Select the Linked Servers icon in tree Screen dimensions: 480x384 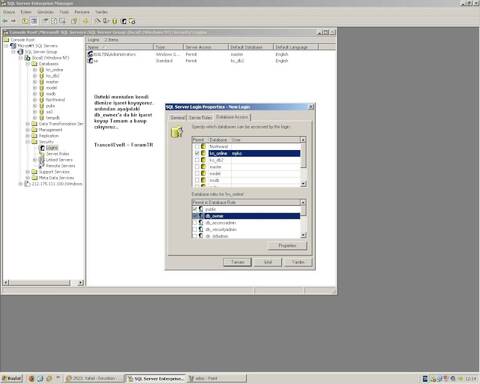pyautogui.click(x=42, y=160)
